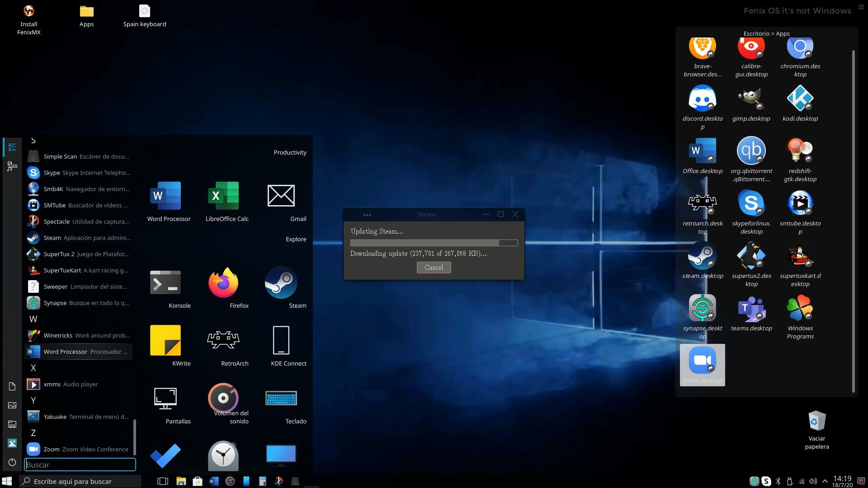The height and width of the screenshot is (488, 868).
Task: Open chromium.desktop shortcut
Action: tap(800, 57)
